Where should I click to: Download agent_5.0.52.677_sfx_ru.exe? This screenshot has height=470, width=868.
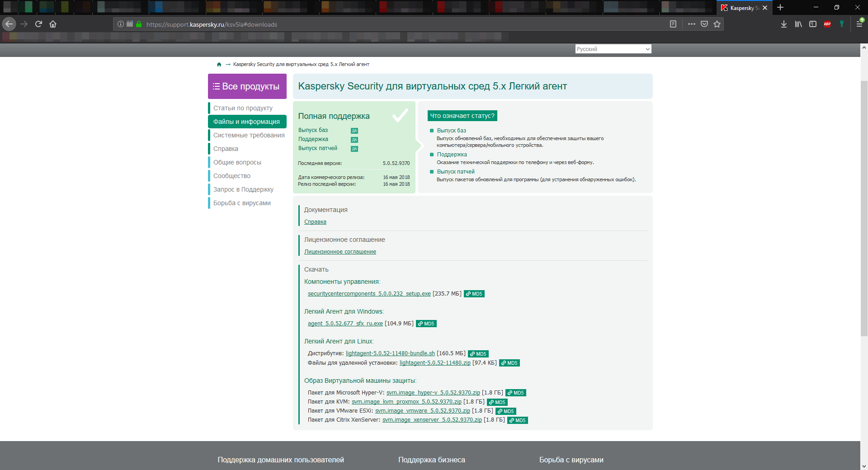pyautogui.click(x=345, y=324)
